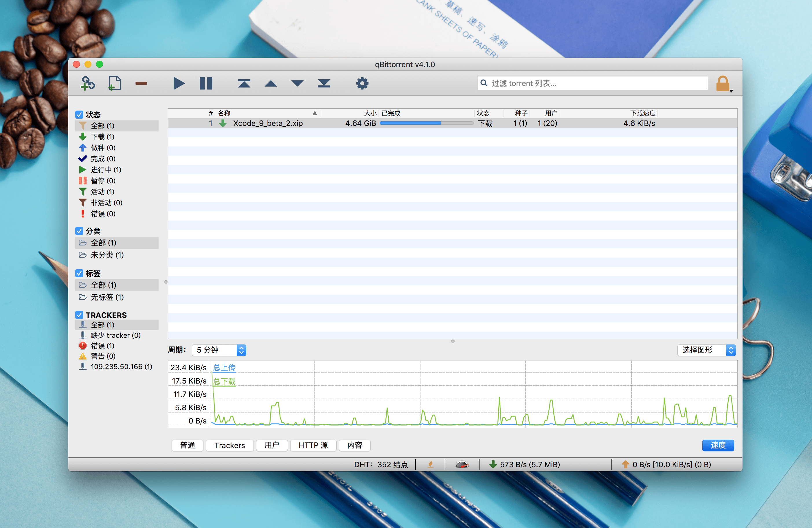Select the 下载 (1) status filter

point(117,137)
